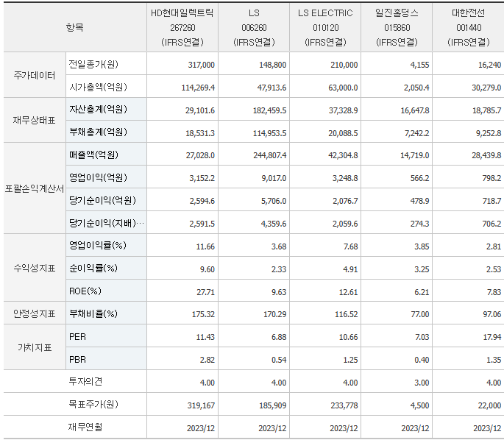Select market cap value 63,000.0
The width and height of the screenshot is (504, 440).
(343, 88)
